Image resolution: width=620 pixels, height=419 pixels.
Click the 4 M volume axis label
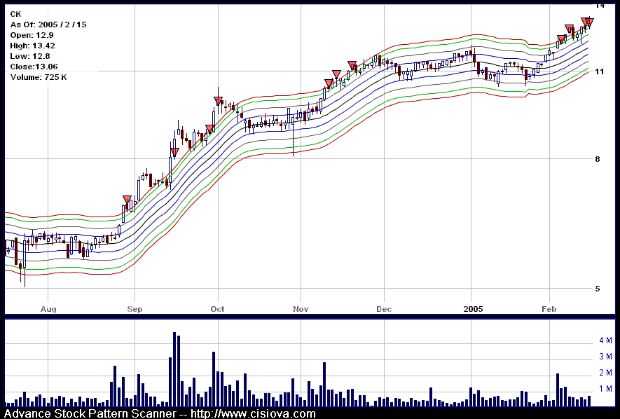tap(606, 340)
